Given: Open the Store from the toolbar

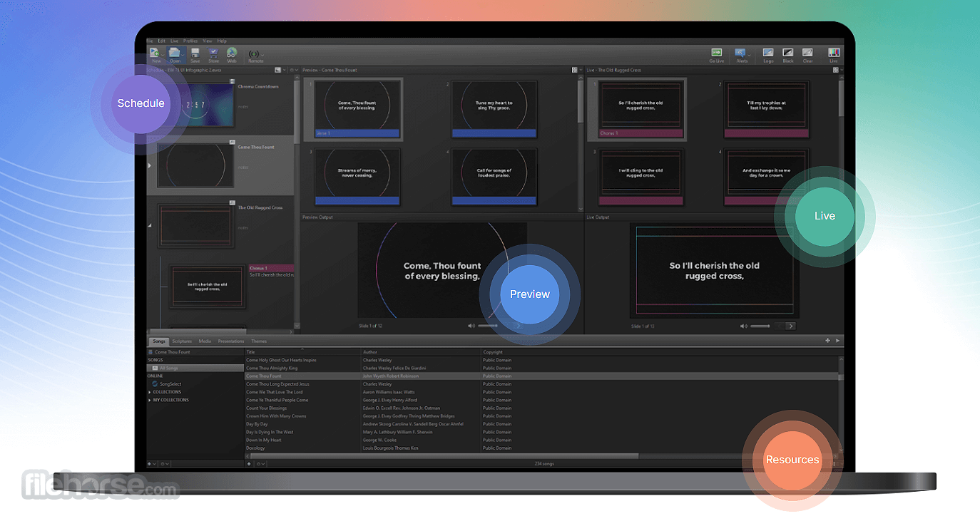Looking at the screenshot, I should (x=213, y=53).
